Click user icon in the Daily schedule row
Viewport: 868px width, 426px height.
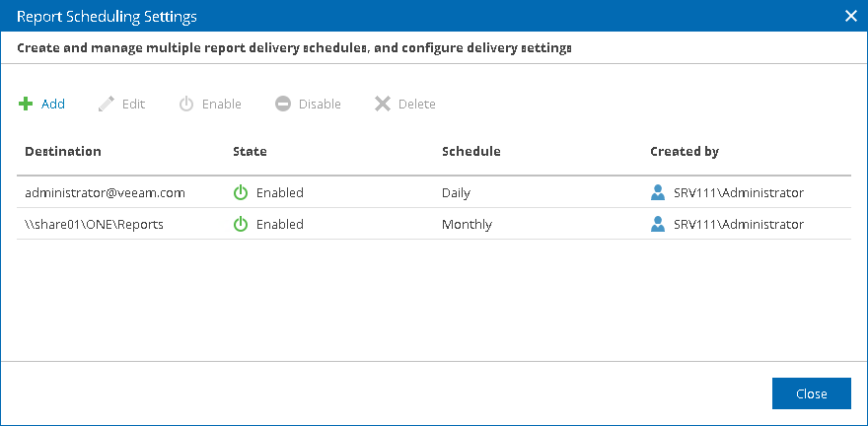coord(658,192)
